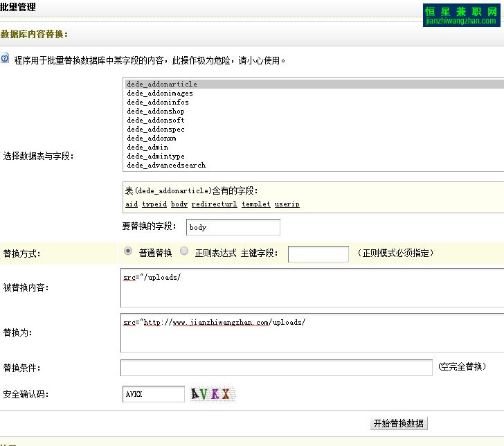Click the redirecturl field link
This screenshot has width=504, height=446.
(214, 204)
